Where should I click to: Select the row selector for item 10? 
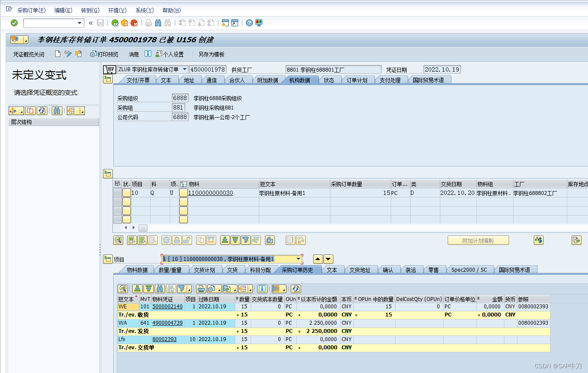pyautogui.click(x=117, y=193)
